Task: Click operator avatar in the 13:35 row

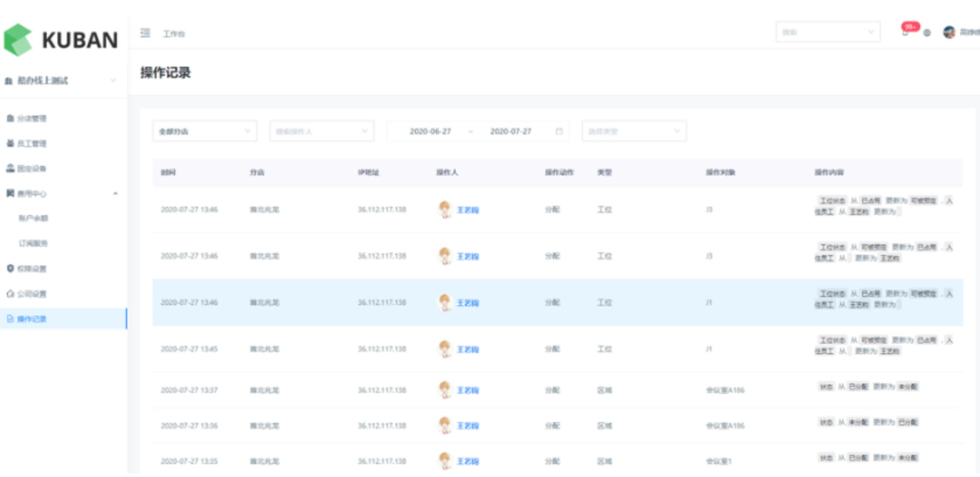Action: [x=445, y=461]
